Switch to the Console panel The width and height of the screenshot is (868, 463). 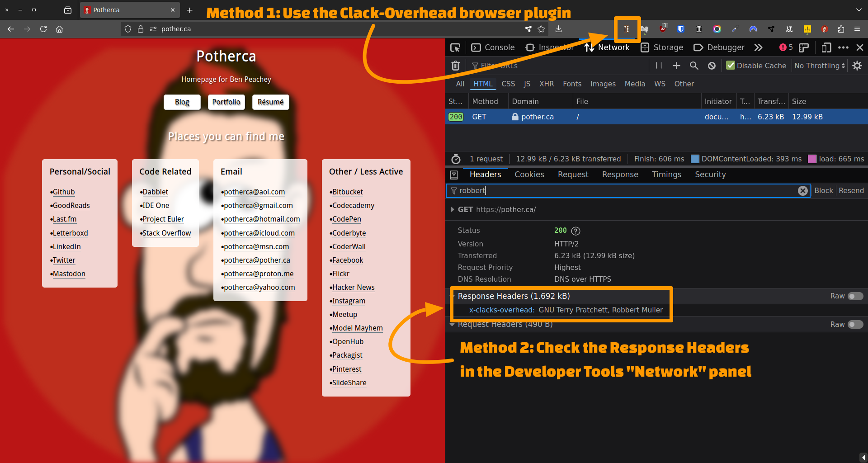click(x=493, y=47)
